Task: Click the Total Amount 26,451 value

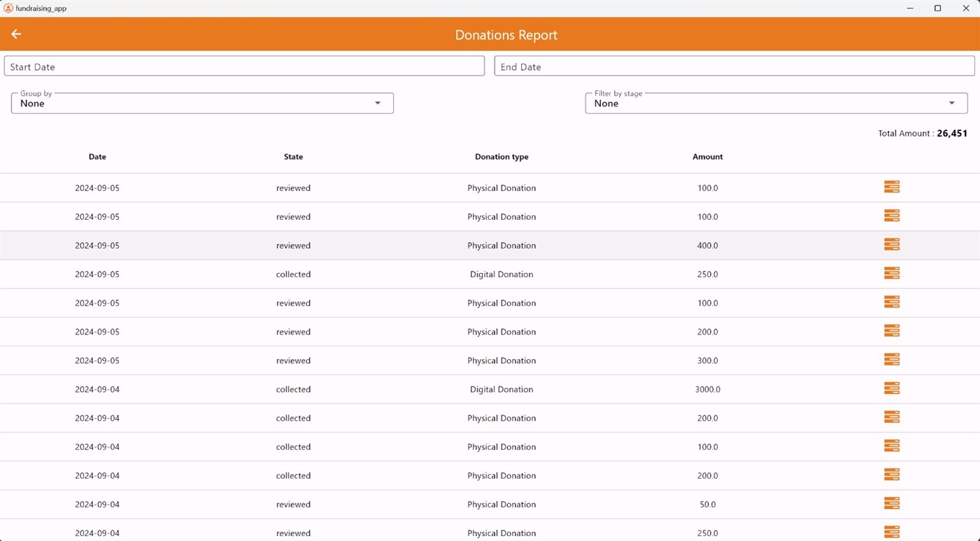Action: tap(951, 133)
